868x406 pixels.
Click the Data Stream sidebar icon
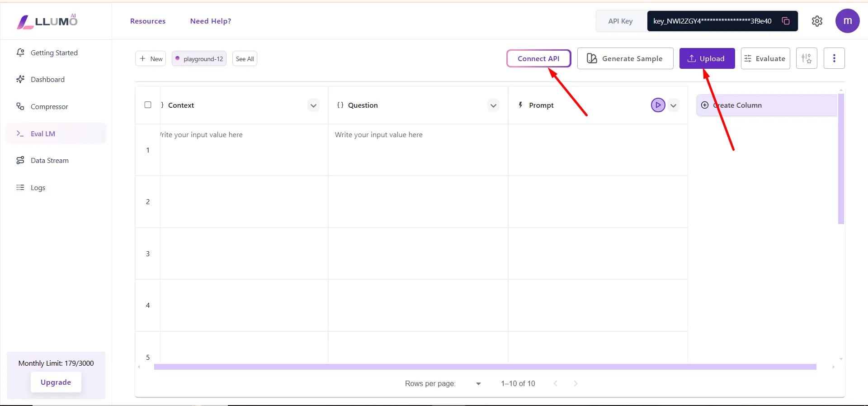[x=20, y=160]
